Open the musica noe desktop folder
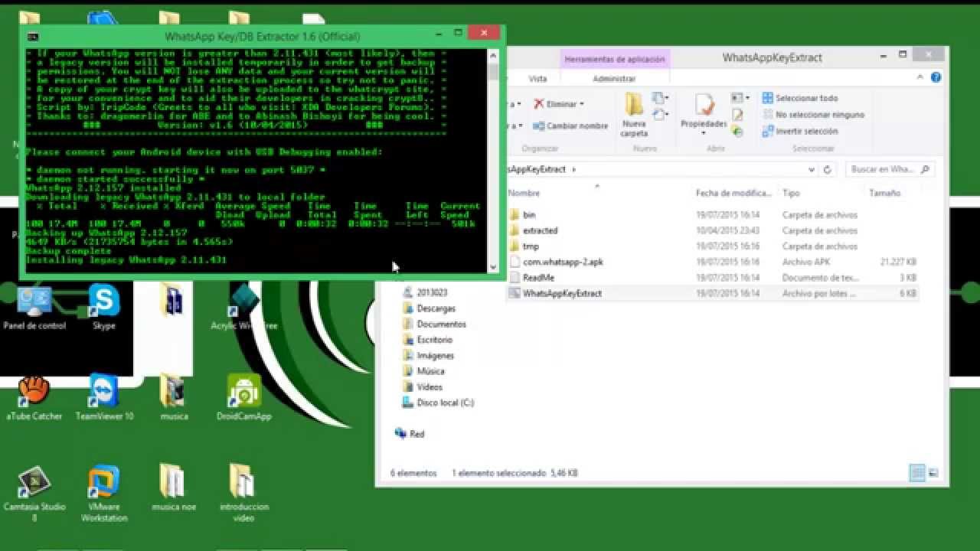The height and width of the screenshot is (551, 980). [174, 488]
